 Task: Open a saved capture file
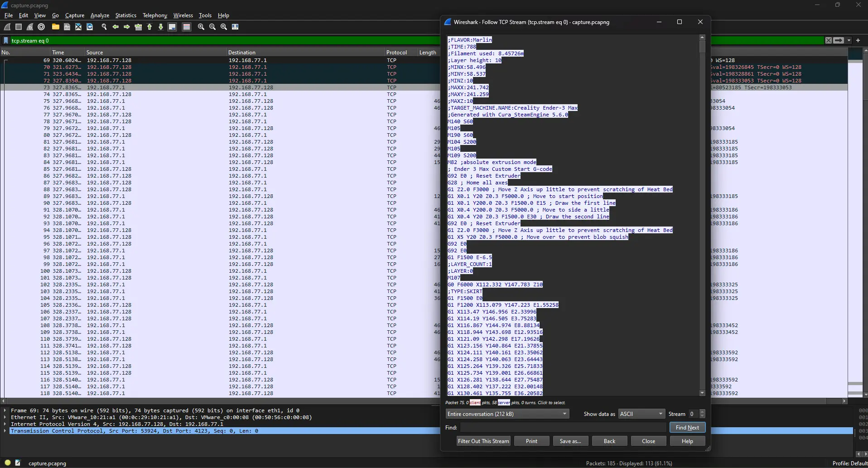click(x=55, y=27)
